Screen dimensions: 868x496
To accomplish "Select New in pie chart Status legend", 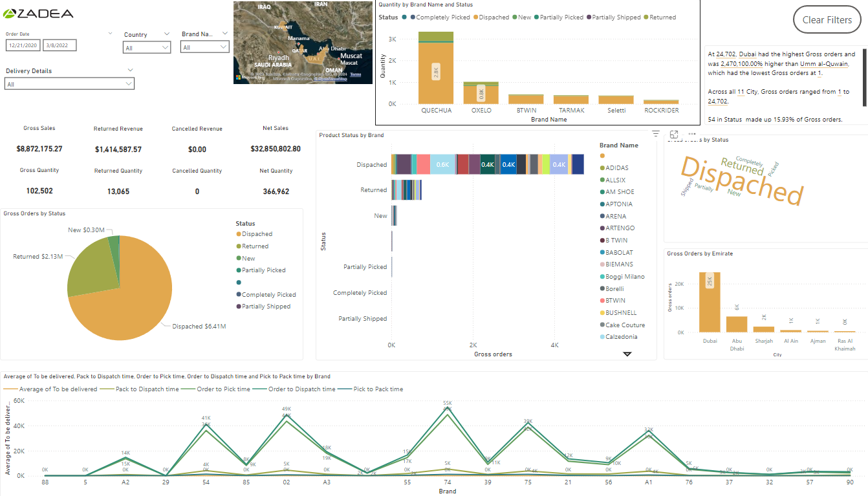I will [245, 259].
